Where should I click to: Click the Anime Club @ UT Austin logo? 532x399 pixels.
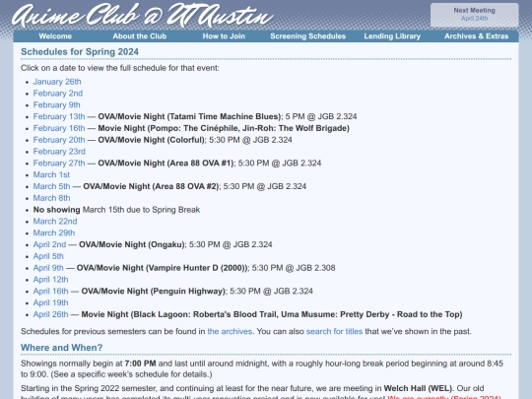143,16
